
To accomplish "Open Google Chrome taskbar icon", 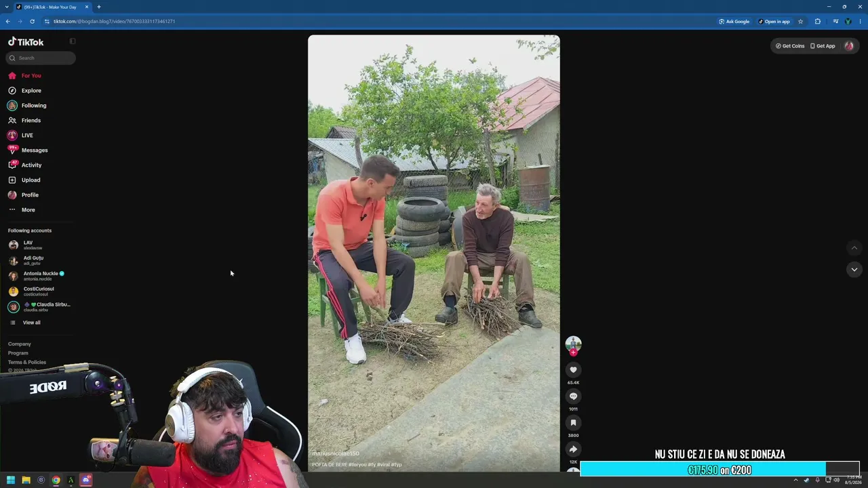I will (x=56, y=480).
